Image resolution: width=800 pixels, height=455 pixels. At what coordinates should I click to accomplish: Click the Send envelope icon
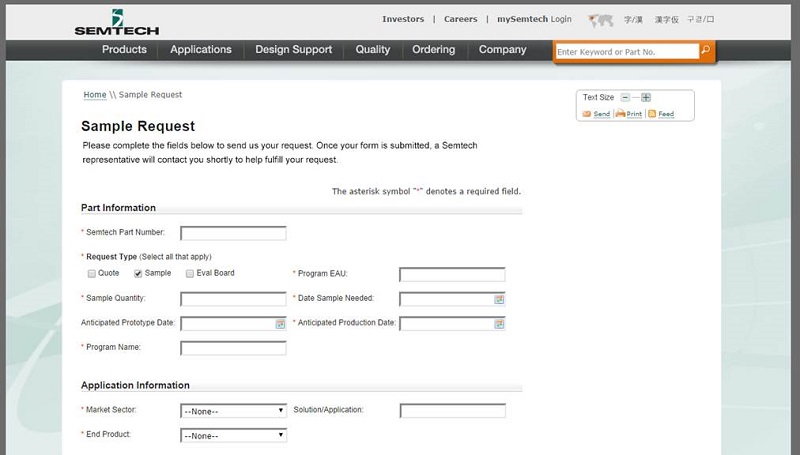[x=587, y=114]
